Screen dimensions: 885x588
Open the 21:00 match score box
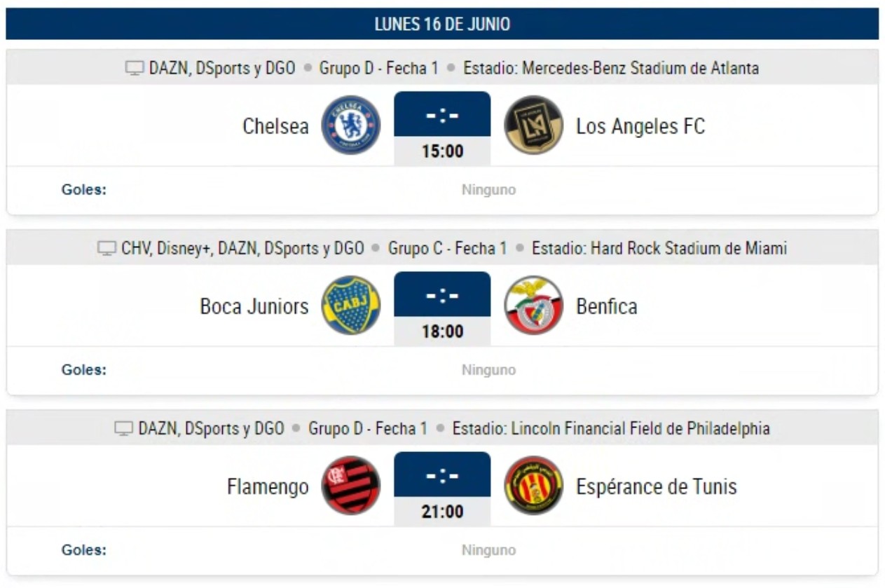coord(442,489)
